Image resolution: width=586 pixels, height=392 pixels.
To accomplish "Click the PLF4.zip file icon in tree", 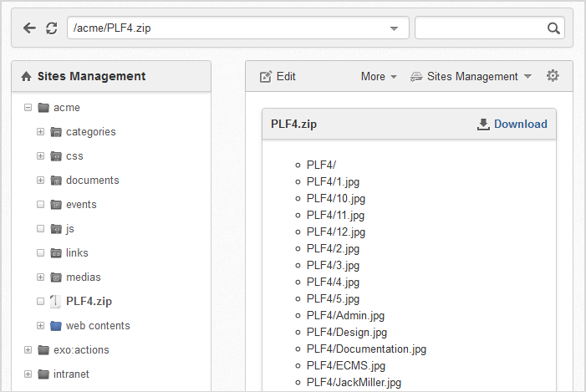I will click(55, 301).
